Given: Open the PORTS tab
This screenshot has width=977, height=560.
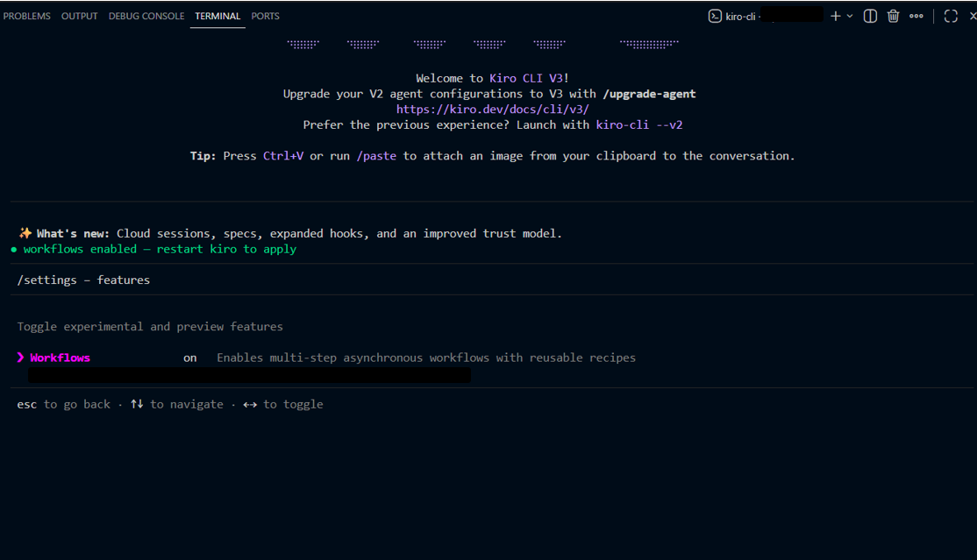Looking at the screenshot, I should (266, 16).
